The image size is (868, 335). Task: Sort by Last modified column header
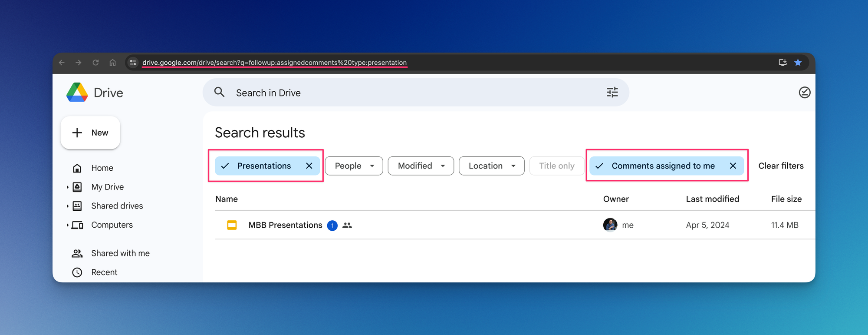712,199
